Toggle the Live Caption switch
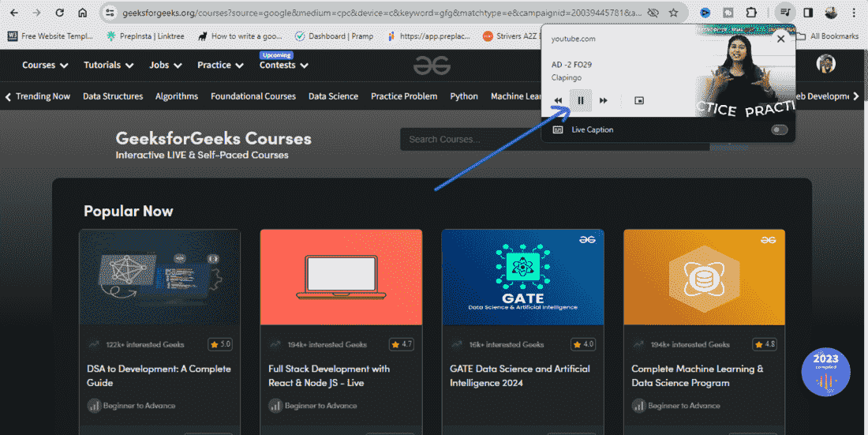 click(x=780, y=129)
